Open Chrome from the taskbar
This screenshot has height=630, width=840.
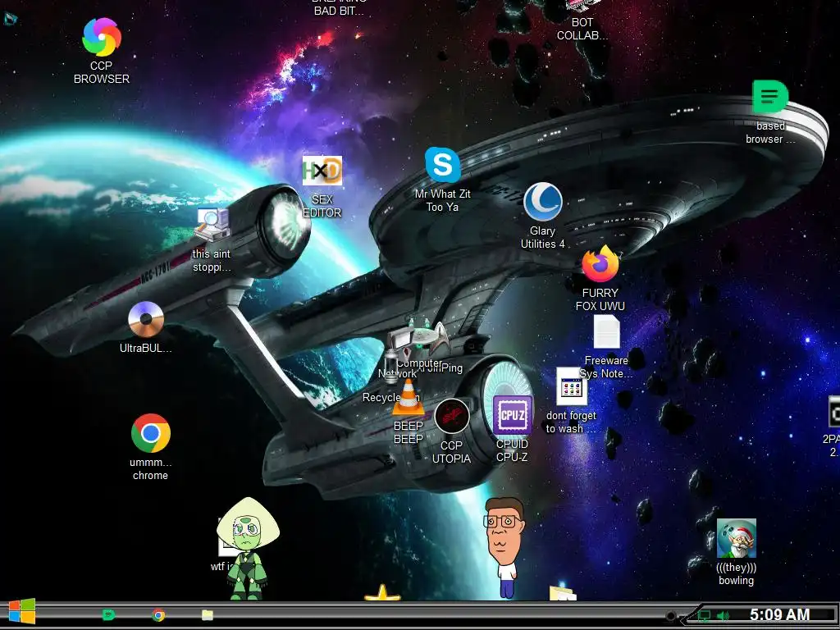click(158, 614)
